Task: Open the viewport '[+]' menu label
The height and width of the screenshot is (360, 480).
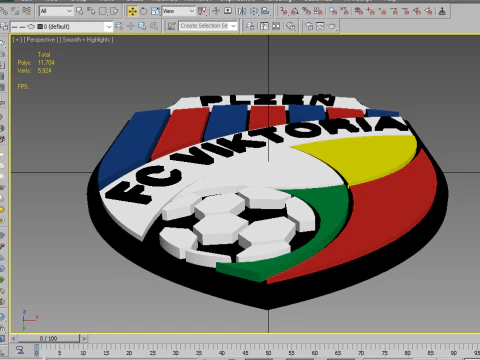Action: pyautogui.click(x=17, y=40)
